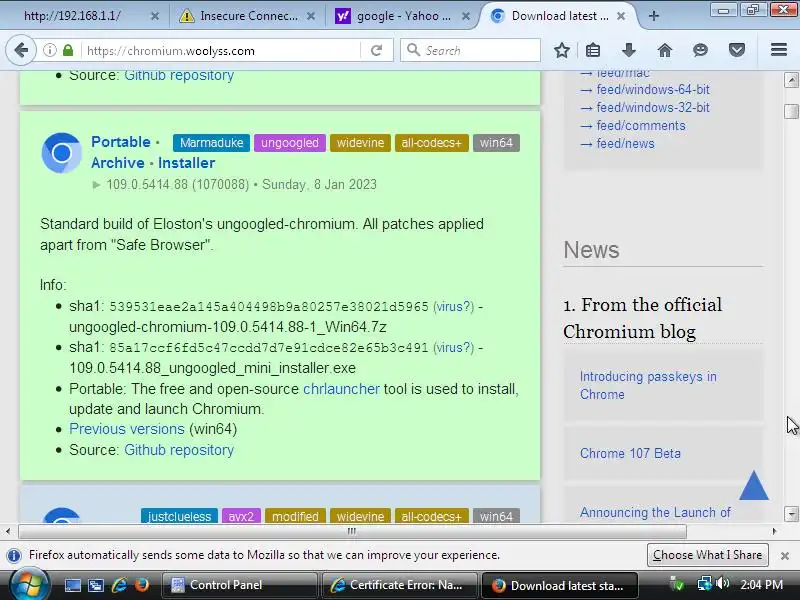Focus the Search input field
Image resolution: width=800 pixels, height=600 pixels.
click(470, 50)
